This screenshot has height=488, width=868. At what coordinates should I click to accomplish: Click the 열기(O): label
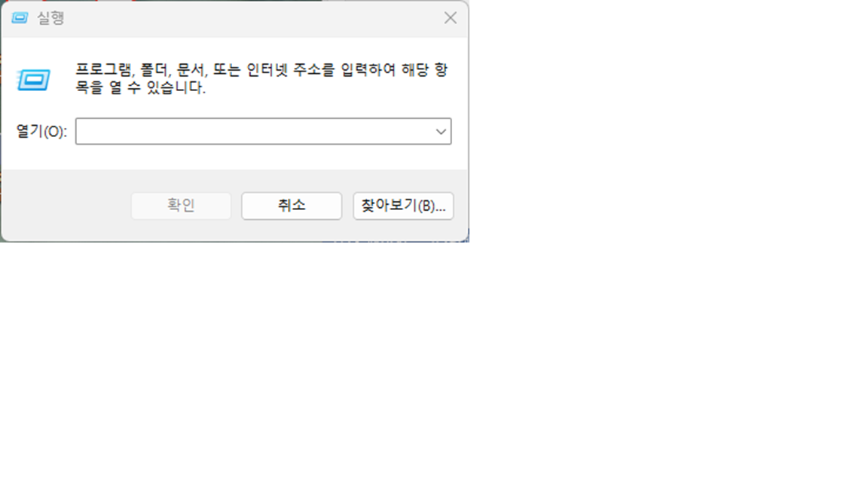pyautogui.click(x=41, y=132)
